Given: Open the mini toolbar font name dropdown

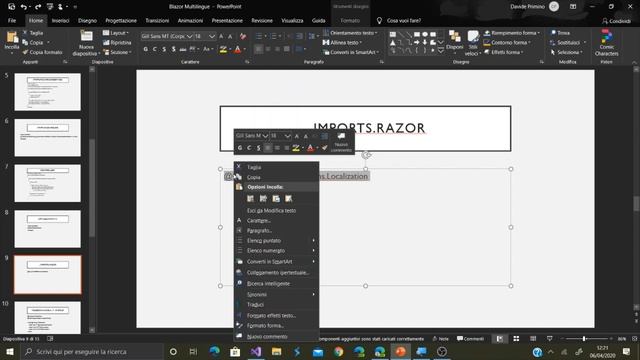Looking at the screenshot, I should [x=265, y=136].
